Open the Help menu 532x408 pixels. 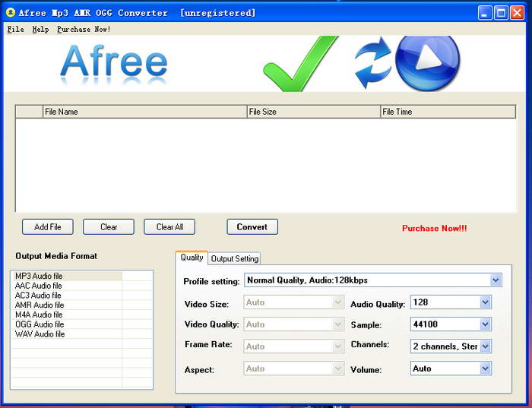pyautogui.click(x=40, y=30)
